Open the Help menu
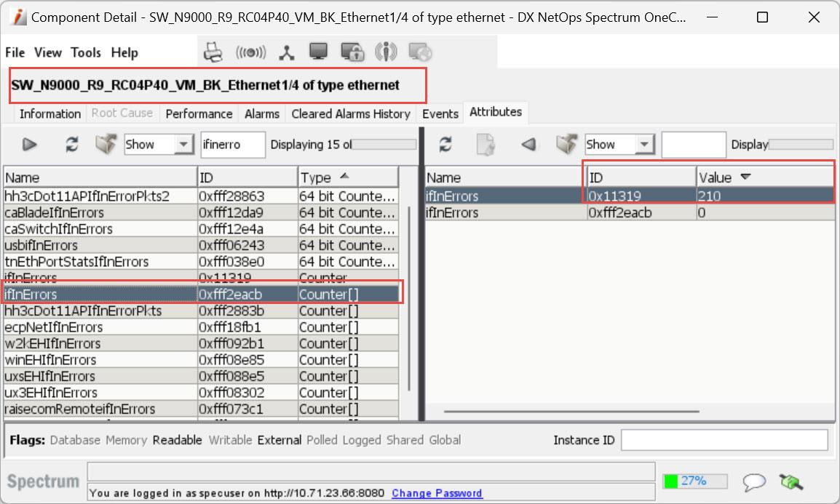This screenshot has height=504, width=840. click(124, 52)
